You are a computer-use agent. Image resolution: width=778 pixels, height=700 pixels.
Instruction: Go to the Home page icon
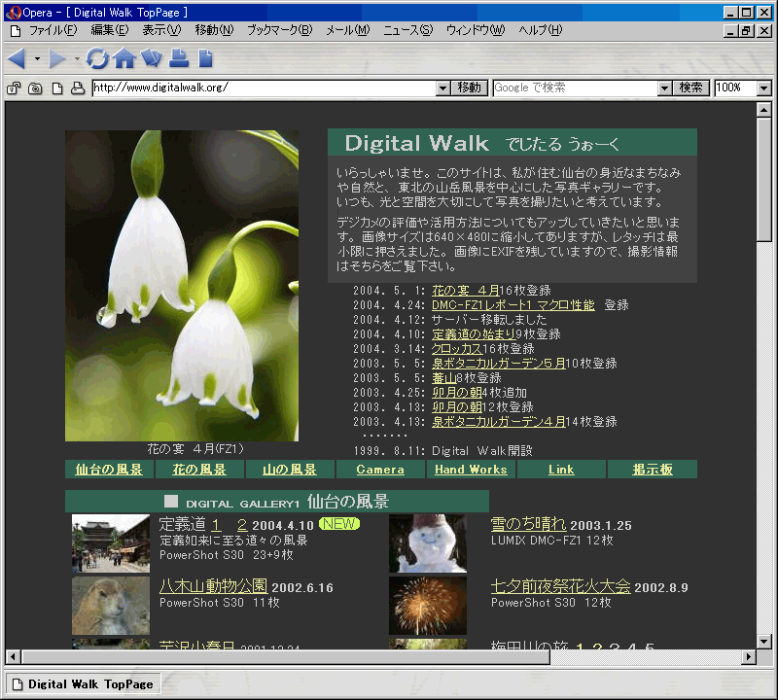coord(124,58)
